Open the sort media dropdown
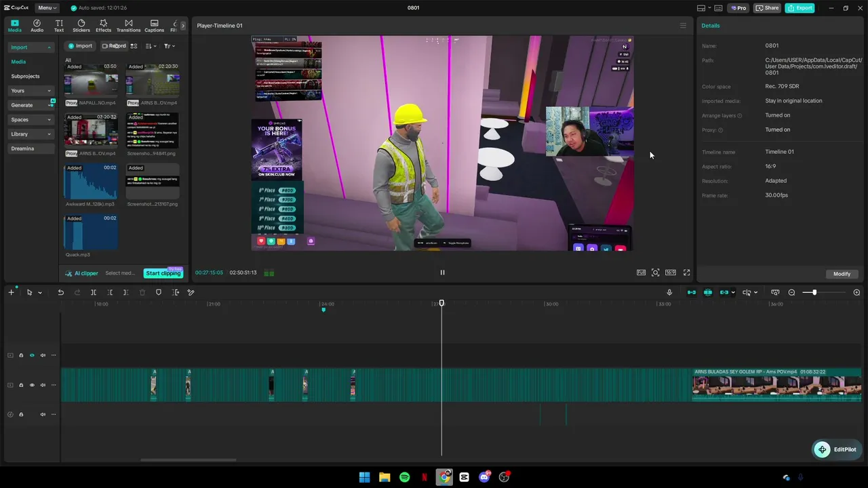This screenshot has height=488, width=868. tap(151, 46)
